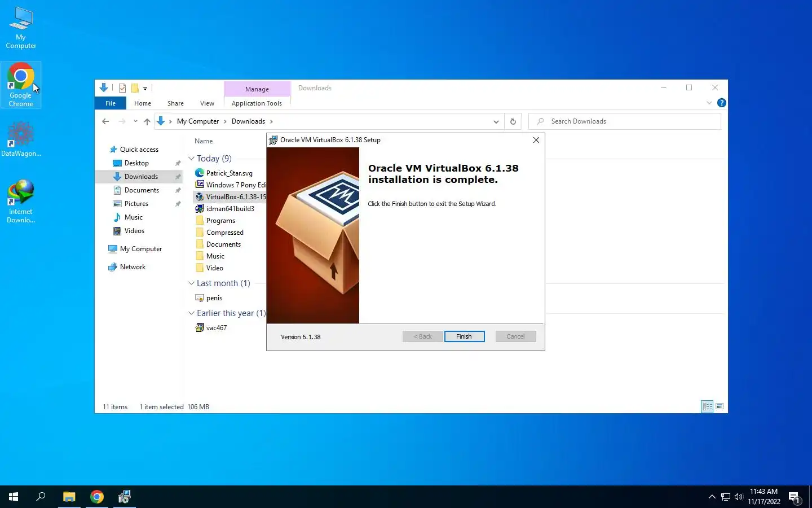
Task: Go up one folder level
Action: [x=147, y=121]
